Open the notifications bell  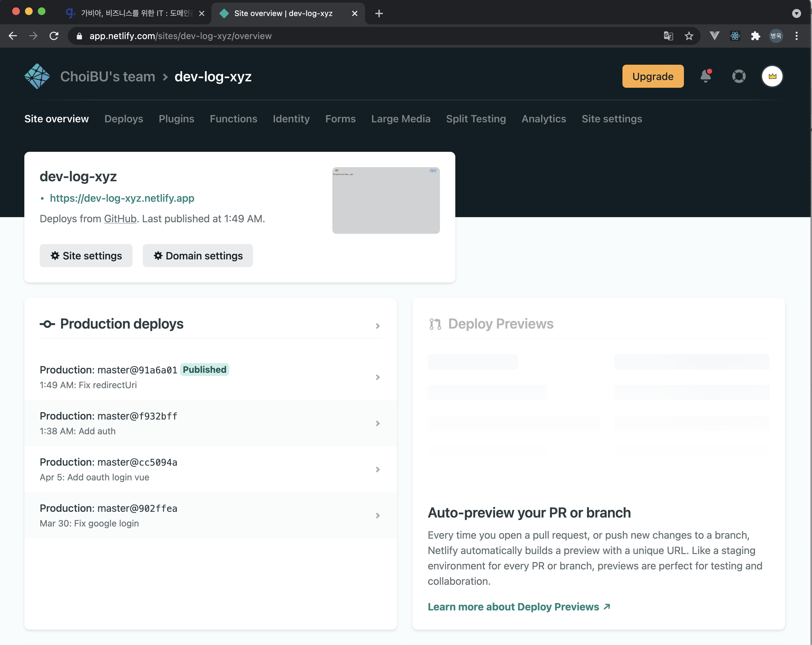(705, 77)
